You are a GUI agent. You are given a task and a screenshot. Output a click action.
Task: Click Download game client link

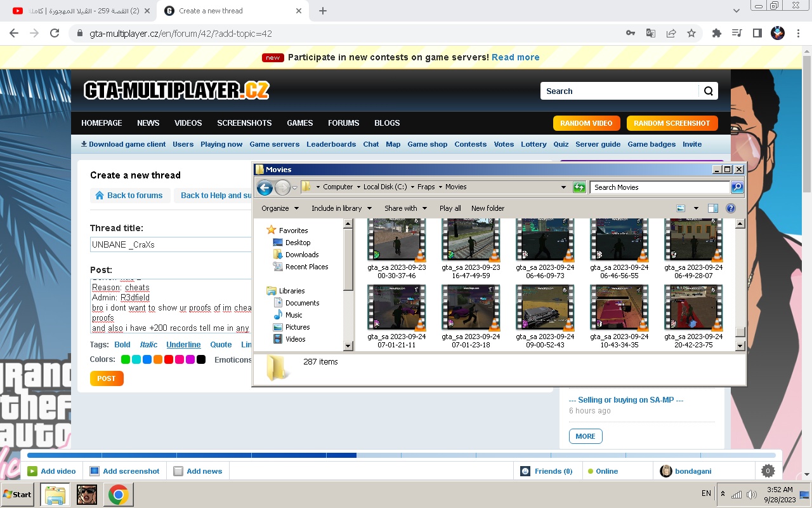pyautogui.click(x=123, y=144)
